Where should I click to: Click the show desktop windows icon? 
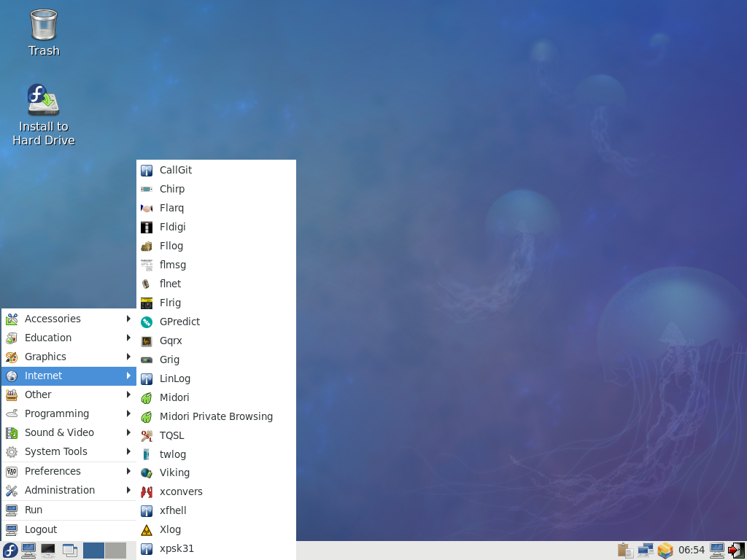(x=69, y=551)
